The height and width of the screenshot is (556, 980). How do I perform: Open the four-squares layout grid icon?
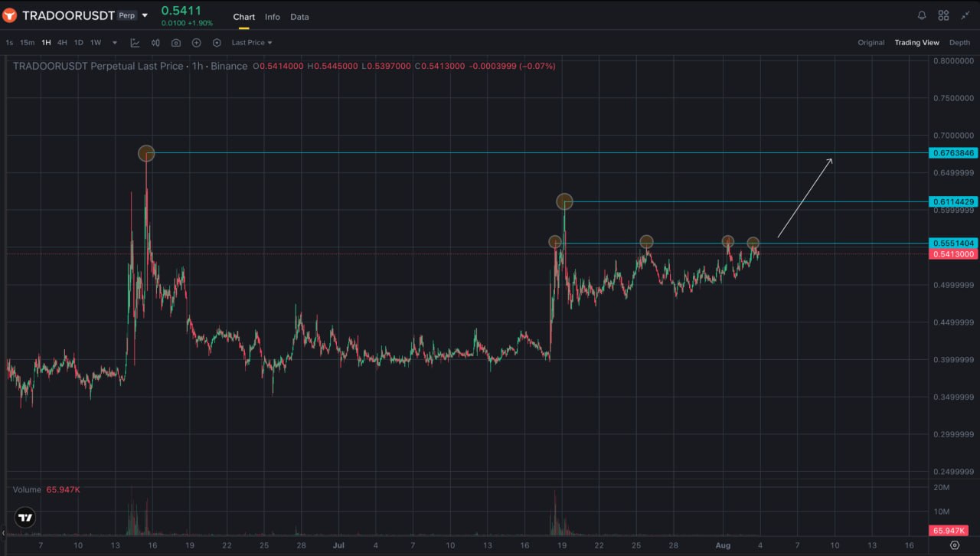coord(943,15)
